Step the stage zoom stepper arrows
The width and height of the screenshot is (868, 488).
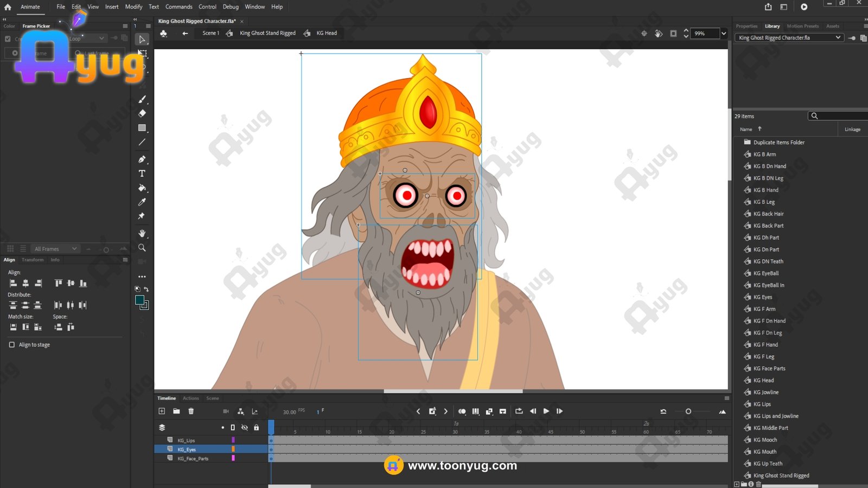click(686, 34)
